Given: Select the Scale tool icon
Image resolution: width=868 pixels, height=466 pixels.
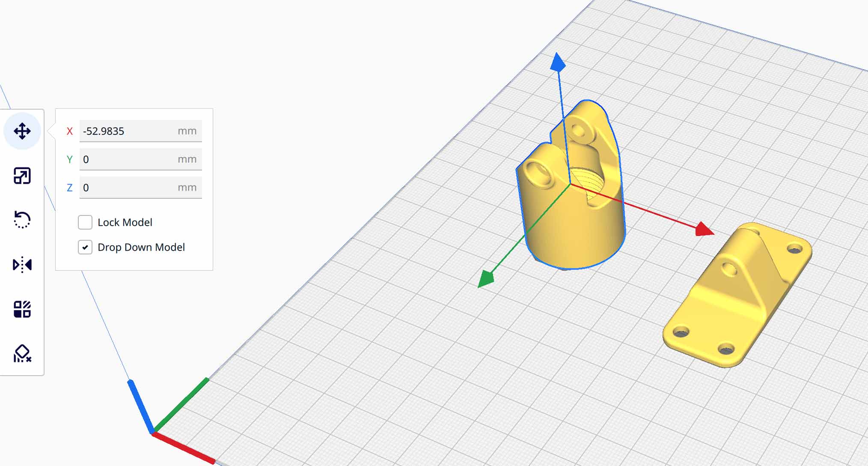Looking at the screenshot, I should pyautogui.click(x=22, y=176).
